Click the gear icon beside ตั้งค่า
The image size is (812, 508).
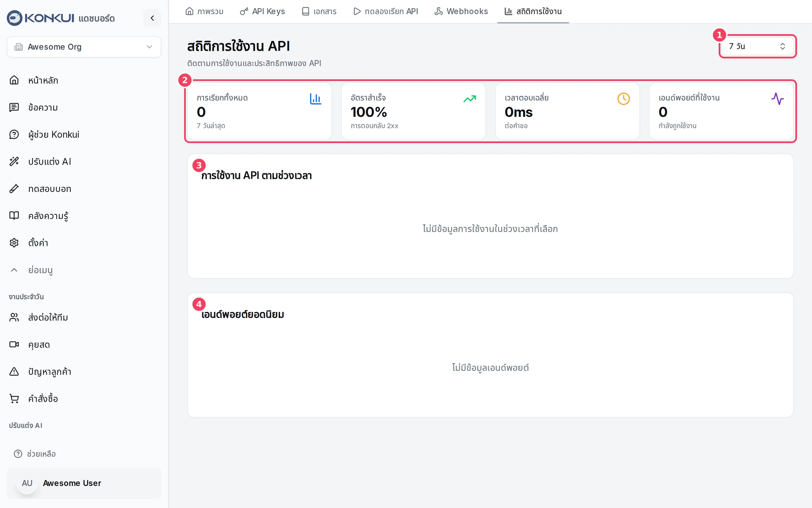(14, 243)
